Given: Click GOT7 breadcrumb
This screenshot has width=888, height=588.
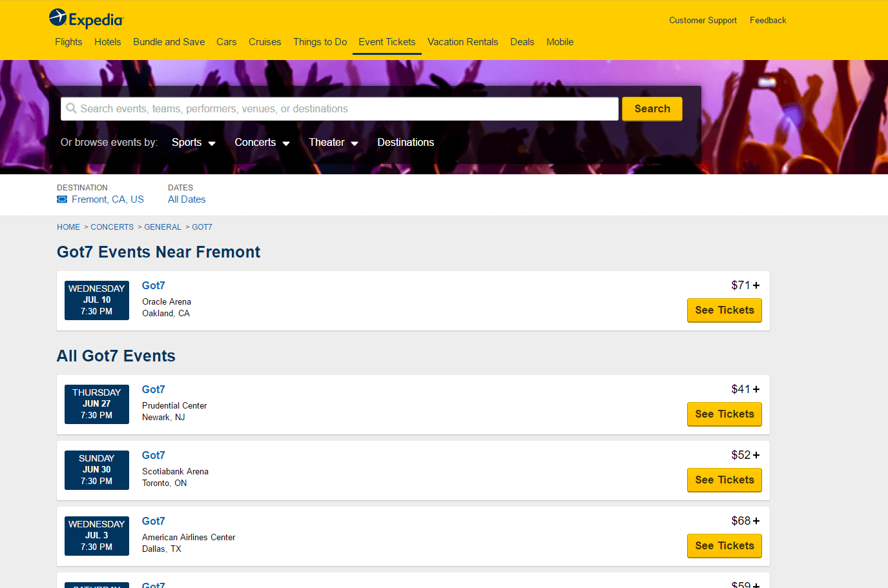Looking at the screenshot, I should tap(202, 227).
